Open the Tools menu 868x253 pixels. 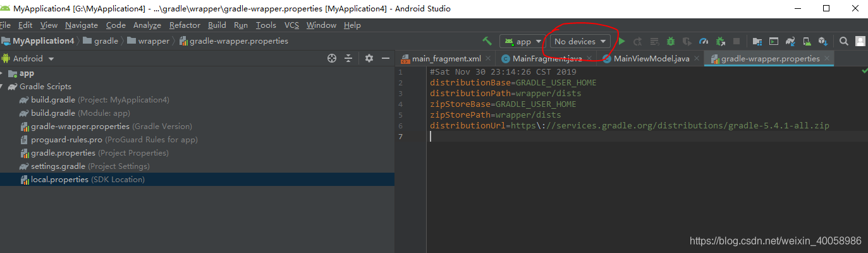(x=266, y=25)
